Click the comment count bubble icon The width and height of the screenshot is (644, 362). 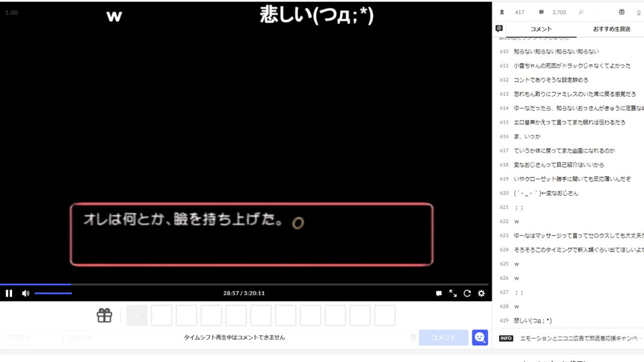point(541,12)
